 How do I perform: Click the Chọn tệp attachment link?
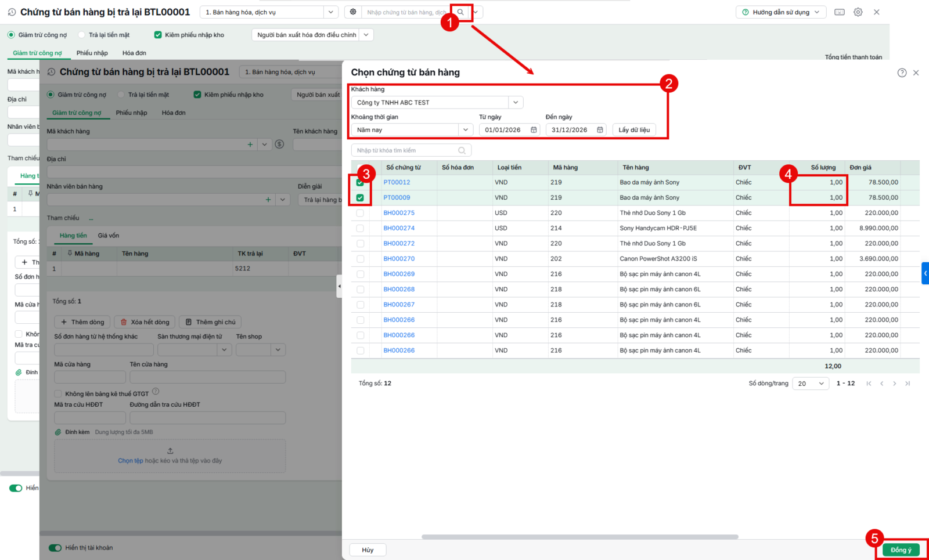click(131, 461)
